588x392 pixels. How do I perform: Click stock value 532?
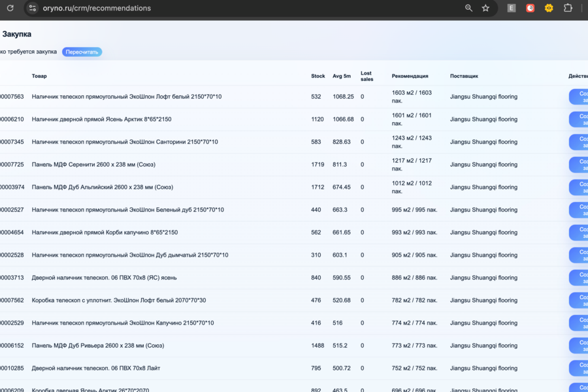pos(316,97)
